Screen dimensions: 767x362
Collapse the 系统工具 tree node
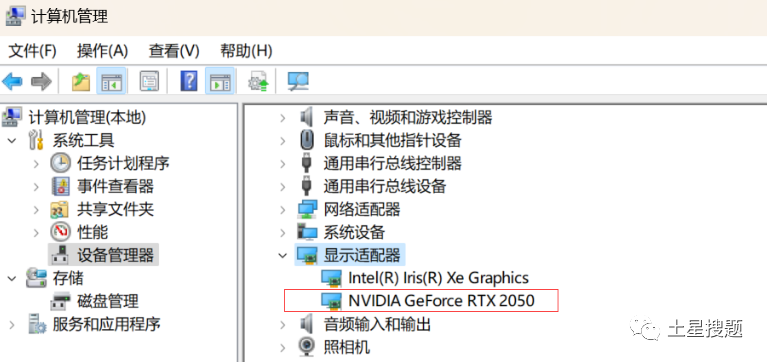click(x=12, y=141)
